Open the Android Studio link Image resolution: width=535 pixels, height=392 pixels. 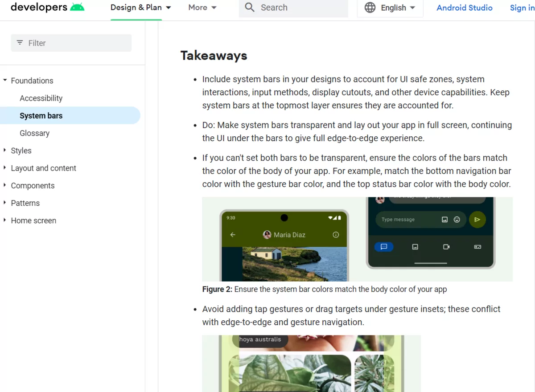464,8
